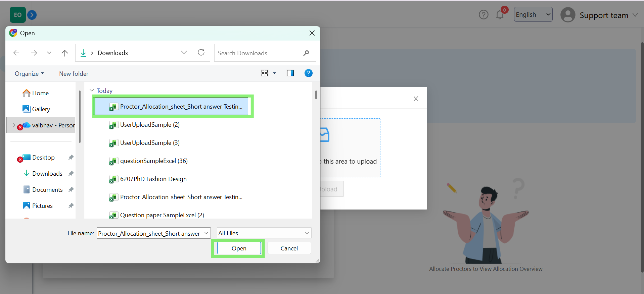
Task: Expand the vaibhav - Personal tree node
Action: [14, 125]
